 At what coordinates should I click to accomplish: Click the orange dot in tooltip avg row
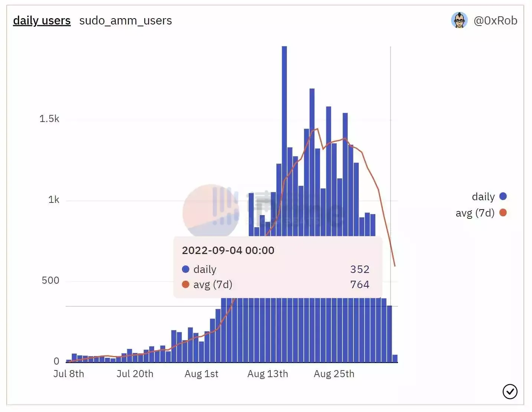[x=186, y=284]
